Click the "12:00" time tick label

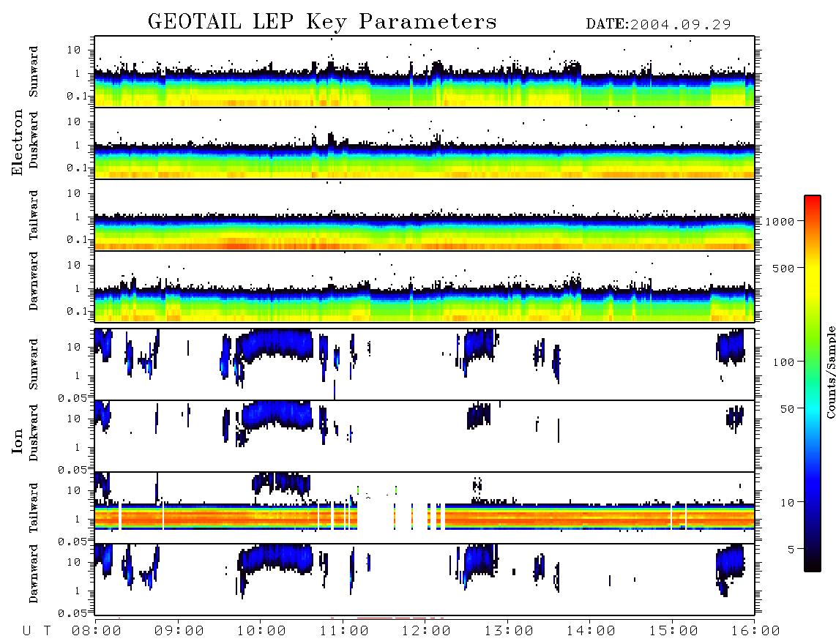(x=426, y=631)
